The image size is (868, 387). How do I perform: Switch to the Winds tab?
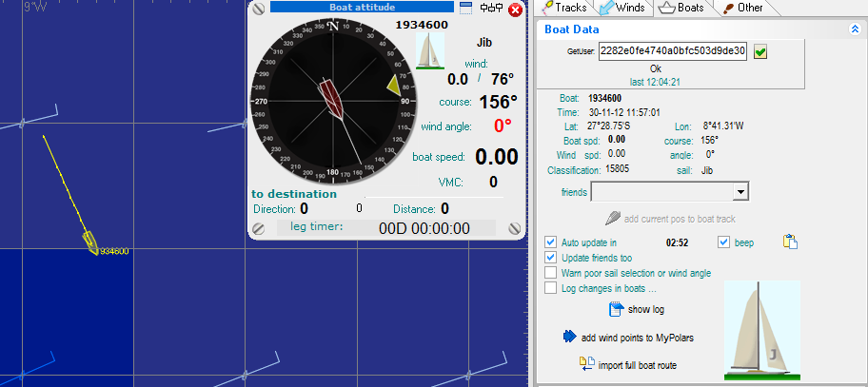[621, 8]
